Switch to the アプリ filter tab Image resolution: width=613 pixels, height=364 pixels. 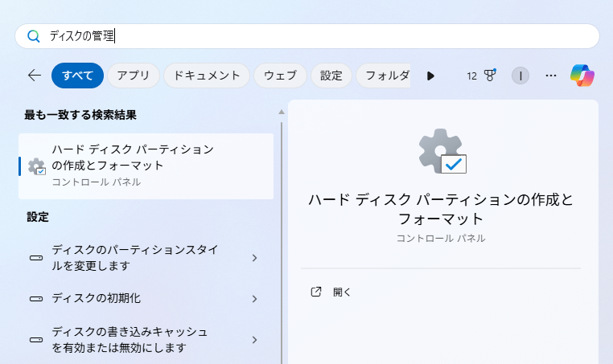point(134,76)
